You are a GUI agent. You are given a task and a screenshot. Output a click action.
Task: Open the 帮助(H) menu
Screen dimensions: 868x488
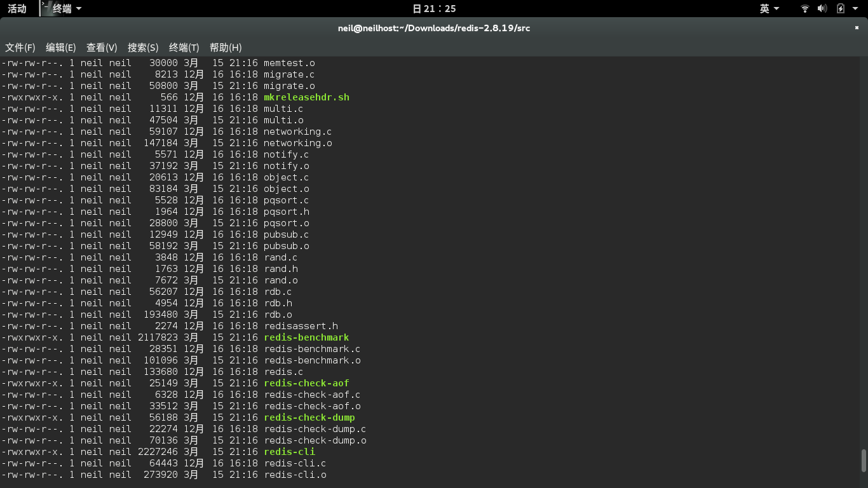226,48
